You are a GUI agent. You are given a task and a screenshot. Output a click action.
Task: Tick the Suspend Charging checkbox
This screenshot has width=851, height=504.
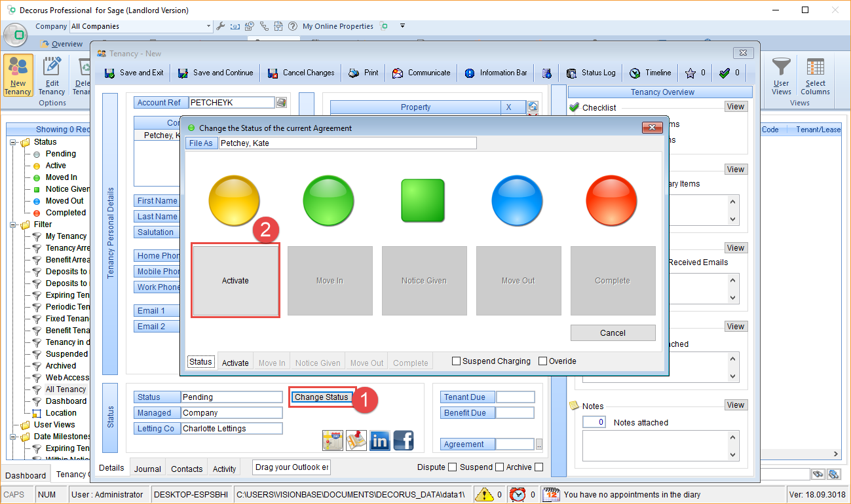[x=457, y=361]
